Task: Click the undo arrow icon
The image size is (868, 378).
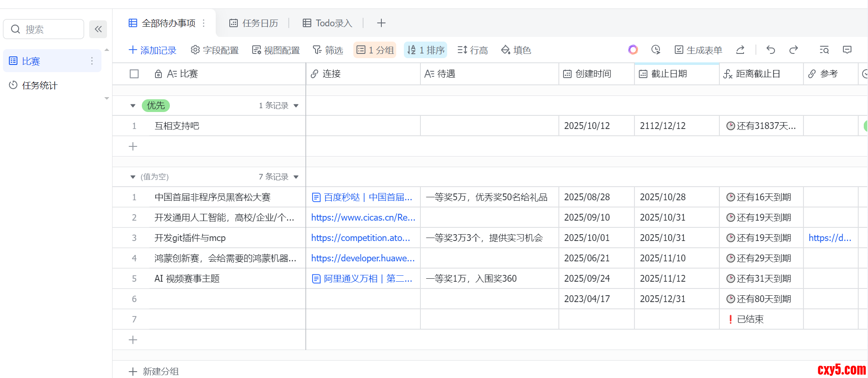Action: (771, 50)
